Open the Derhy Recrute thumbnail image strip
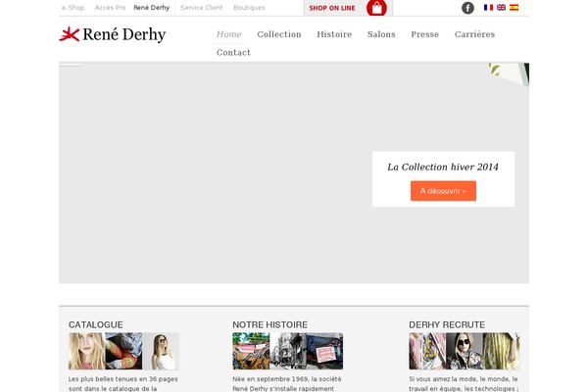Screen dimensions: 588x392 coord(465,351)
